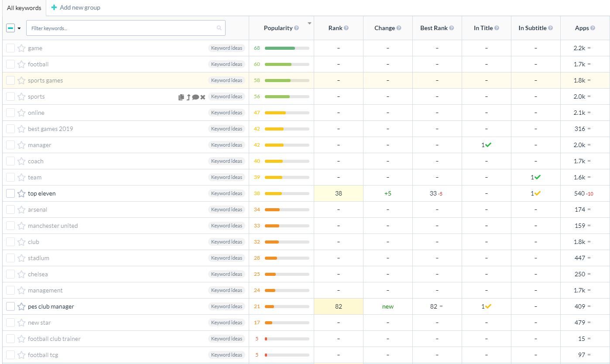Click 'Keyword ideas' badge for 'football tcg'
This screenshot has height=364, width=610.
[x=226, y=355]
